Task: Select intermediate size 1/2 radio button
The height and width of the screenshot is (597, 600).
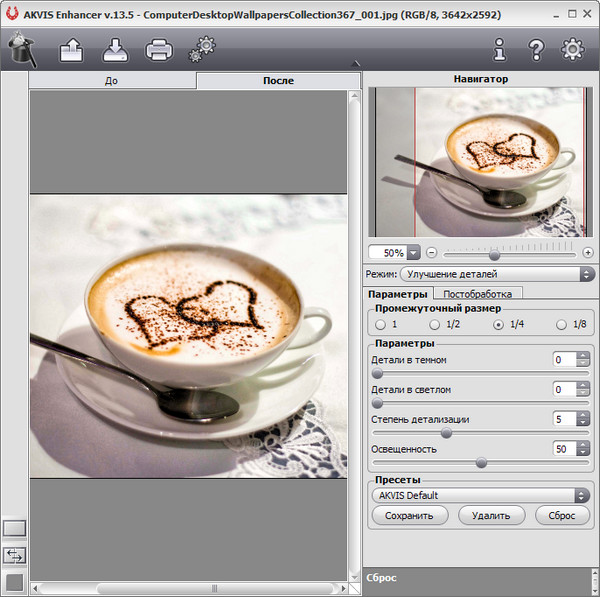Action: click(x=435, y=325)
